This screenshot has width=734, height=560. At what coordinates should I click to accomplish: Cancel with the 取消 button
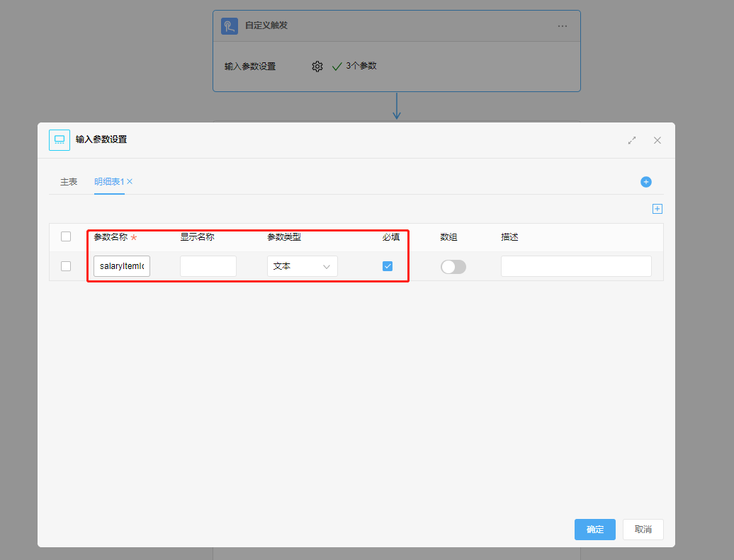(643, 530)
